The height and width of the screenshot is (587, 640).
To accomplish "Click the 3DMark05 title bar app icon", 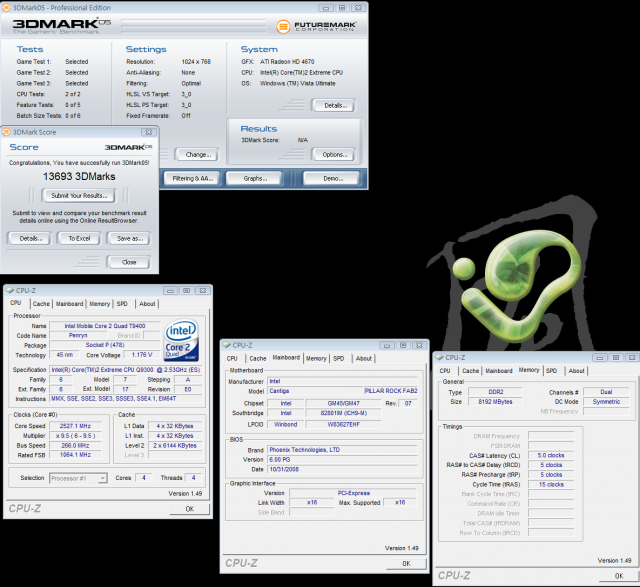I will pyautogui.click(x=6, y=7).
